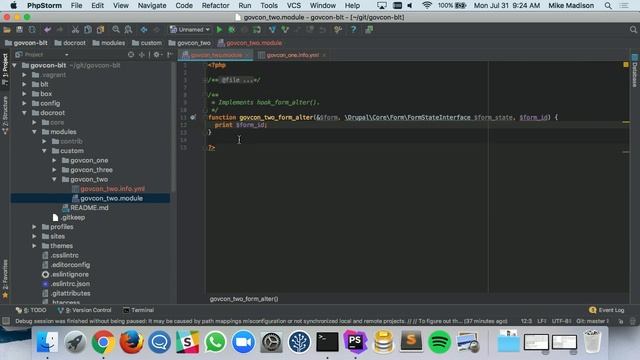Screen dimensions: 640x360
Task: Toggle the Database side tool tab
Action: point(635,70)
